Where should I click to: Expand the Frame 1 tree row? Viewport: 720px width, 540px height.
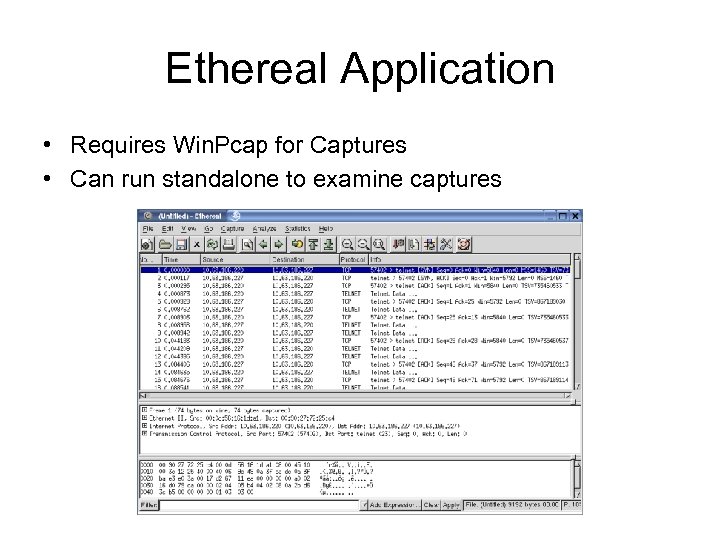click(144, 410)
